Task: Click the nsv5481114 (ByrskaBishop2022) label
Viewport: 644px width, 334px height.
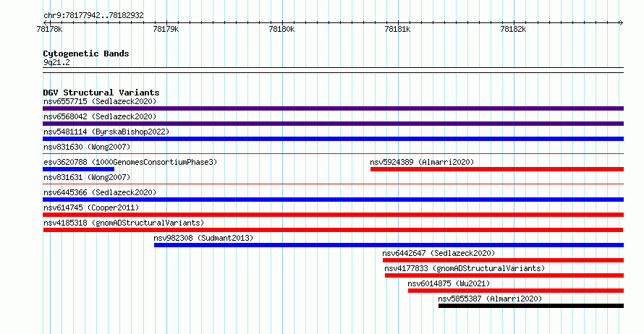Action: tap(106, 132)
